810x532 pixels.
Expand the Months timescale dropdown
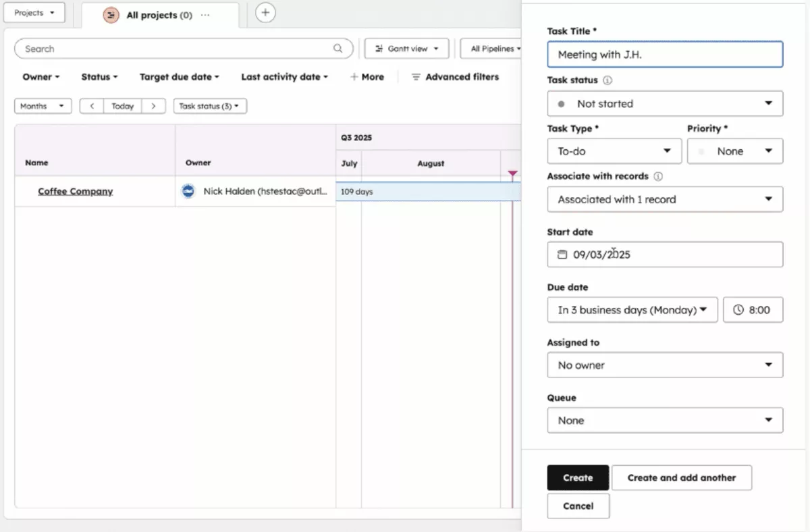(x=43, y=105)
